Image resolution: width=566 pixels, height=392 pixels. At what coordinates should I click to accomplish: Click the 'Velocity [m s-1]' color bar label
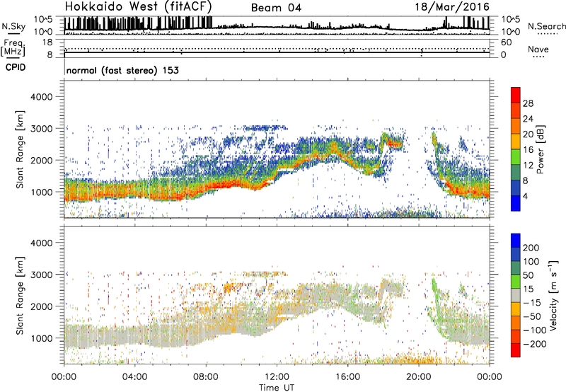pyautogui.click(x=553, y=295)
